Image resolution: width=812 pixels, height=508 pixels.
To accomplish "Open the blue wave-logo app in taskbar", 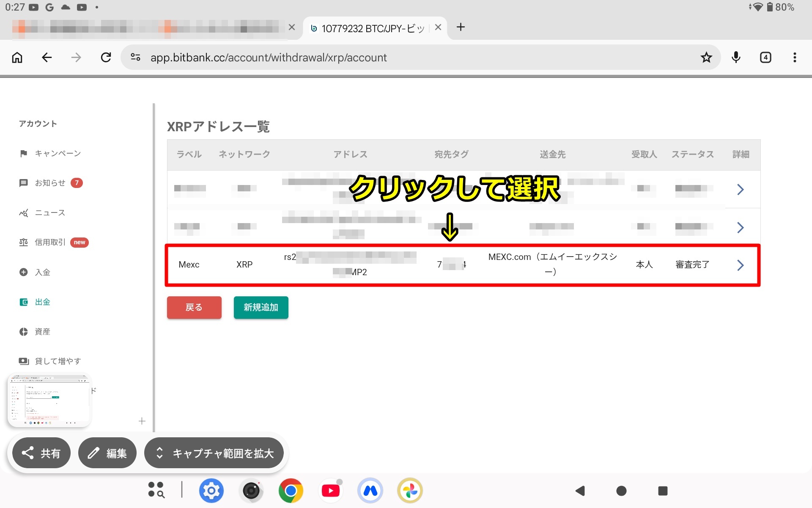I will (370, 491).
